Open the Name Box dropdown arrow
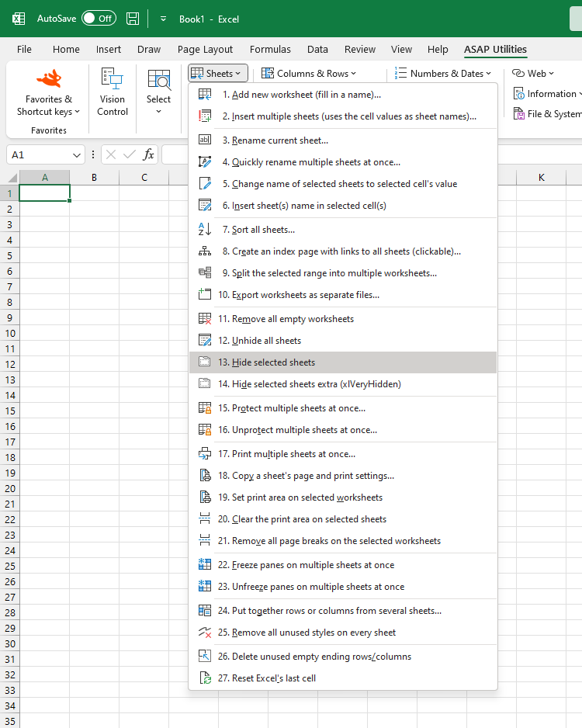582x728 pixels. click(x=77, y=155)
